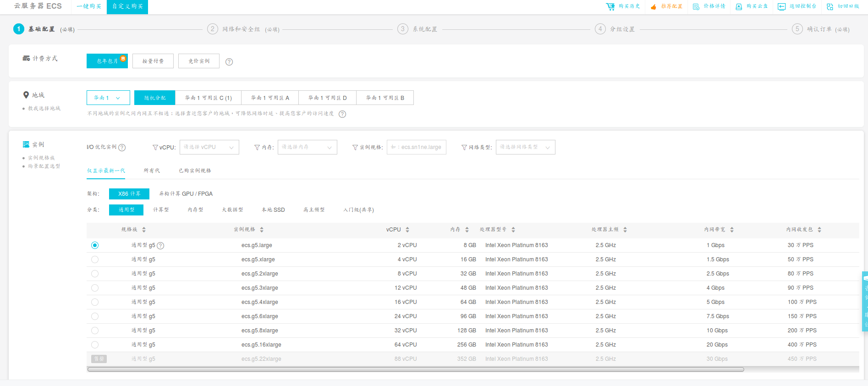Click the filter funnel icon before 网络类型

(464, 148)
